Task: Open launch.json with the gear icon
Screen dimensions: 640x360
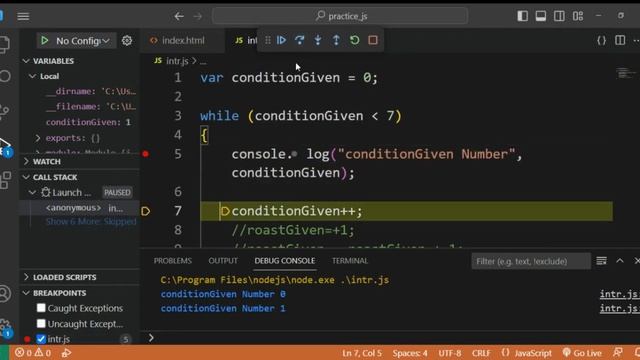Action: [127, 40]
